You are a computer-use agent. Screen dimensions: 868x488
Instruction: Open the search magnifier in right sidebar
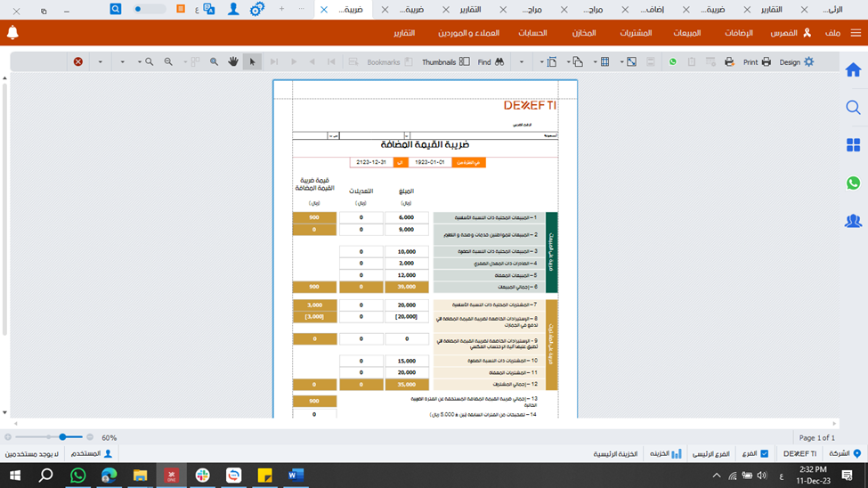coord(853,108)
